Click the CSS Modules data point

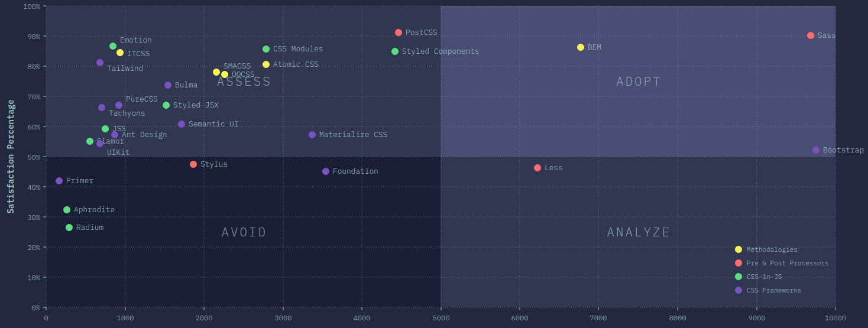coord(266,49)
